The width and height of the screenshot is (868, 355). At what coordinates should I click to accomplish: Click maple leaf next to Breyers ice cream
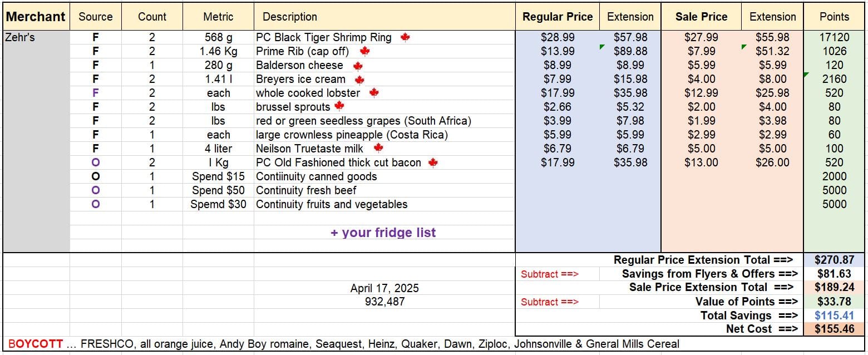pos(359,80)
